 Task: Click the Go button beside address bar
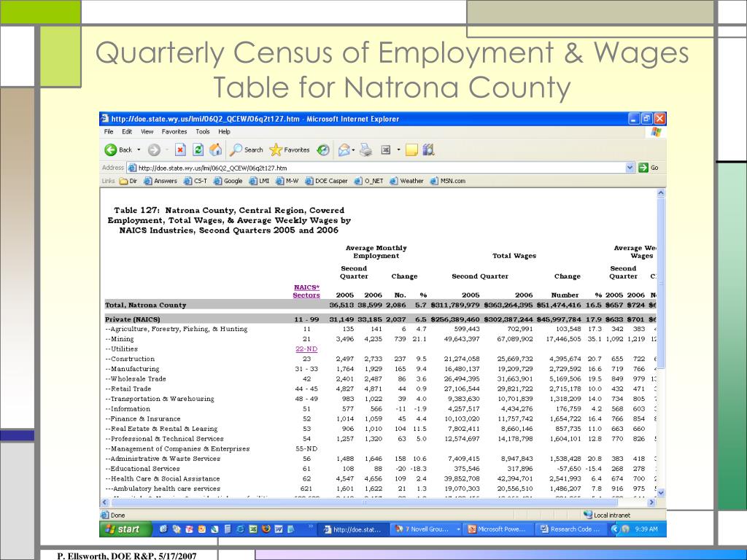click(x=649, y=168)
